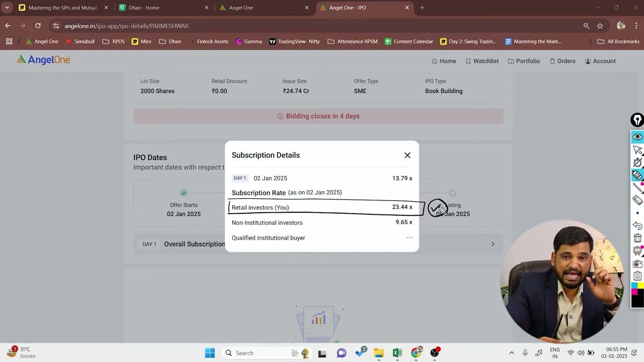Open the taskbar microphone tray icon
Image resolution: width=644 pixels, height=362 pixels.
[525, 353]
